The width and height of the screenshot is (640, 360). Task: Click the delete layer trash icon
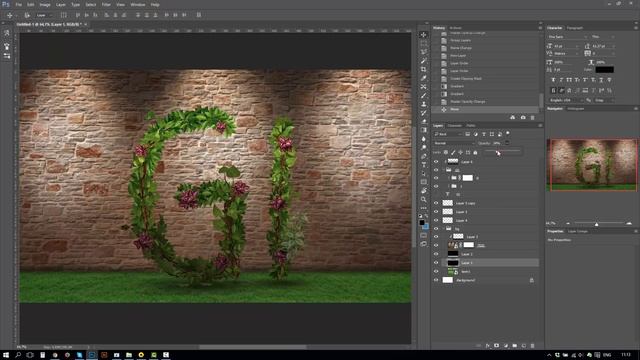532,346
